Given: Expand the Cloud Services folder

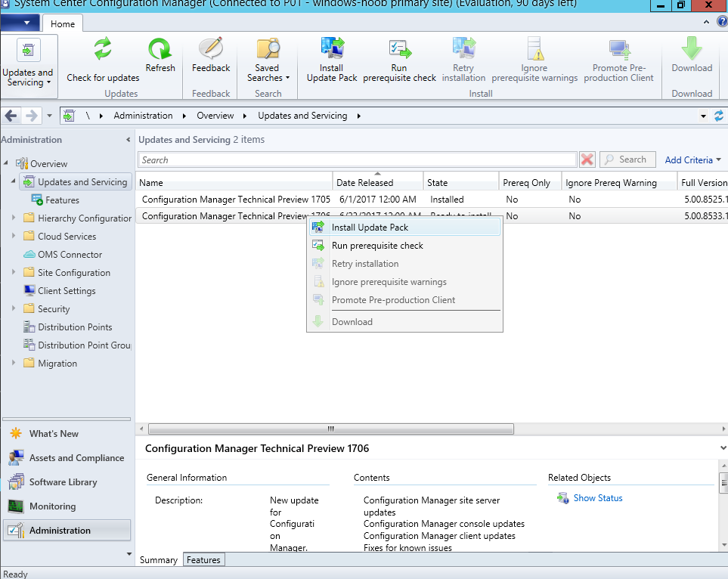Looking at the screenshot, I should coord(14,235).
